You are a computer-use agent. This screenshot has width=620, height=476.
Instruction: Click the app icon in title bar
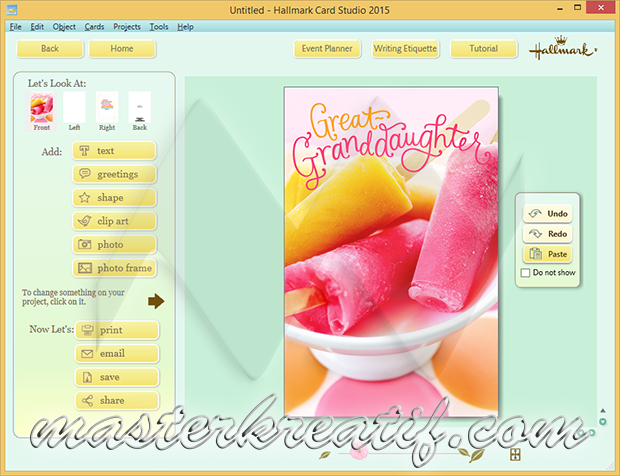[x=12, y=9]
